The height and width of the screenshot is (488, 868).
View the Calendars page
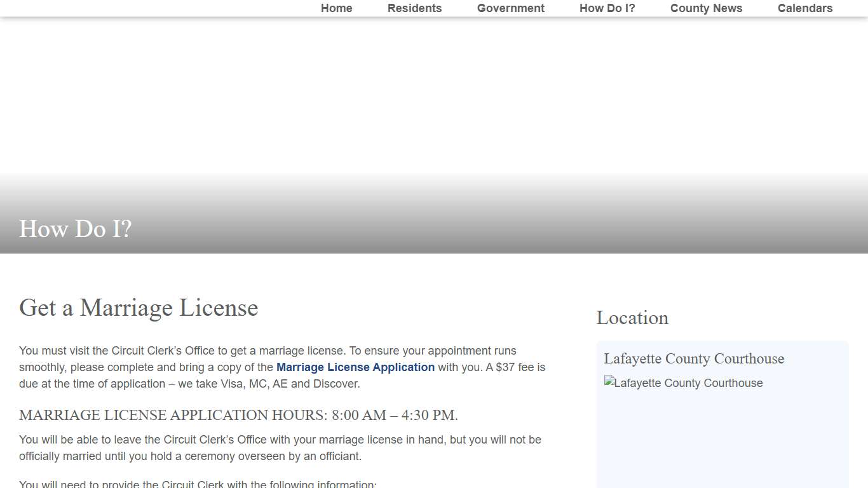pos(804,8)
